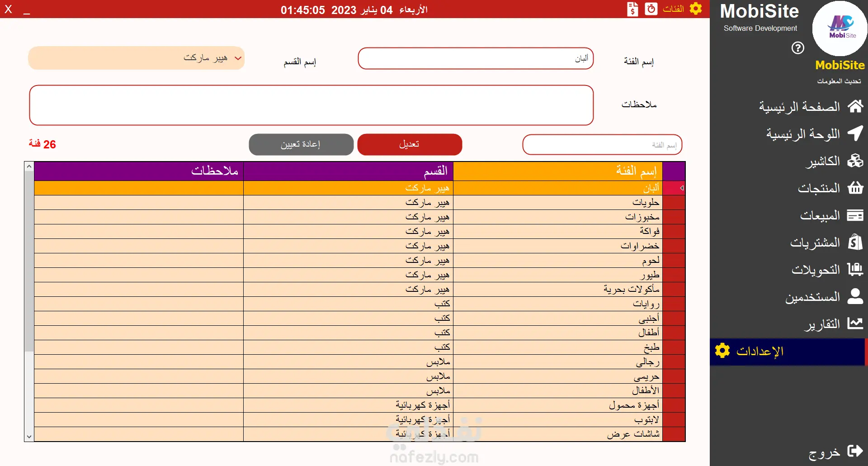Select the خضراوات row

tap(359, 246)
